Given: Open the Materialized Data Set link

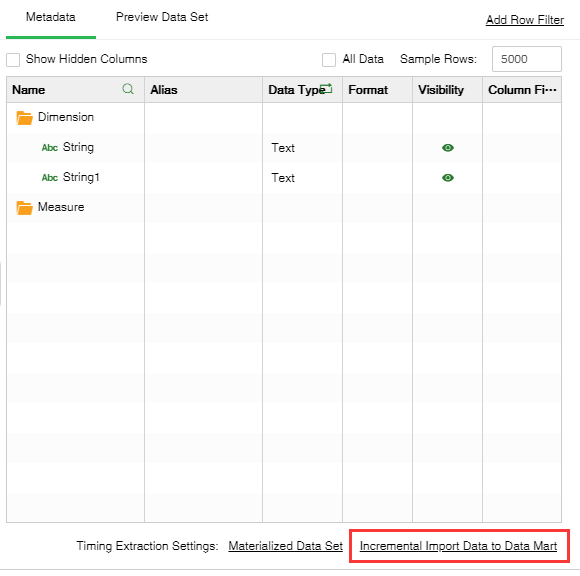Looking at the screenshot, I should pyautogui.click(x=286, y=546).
